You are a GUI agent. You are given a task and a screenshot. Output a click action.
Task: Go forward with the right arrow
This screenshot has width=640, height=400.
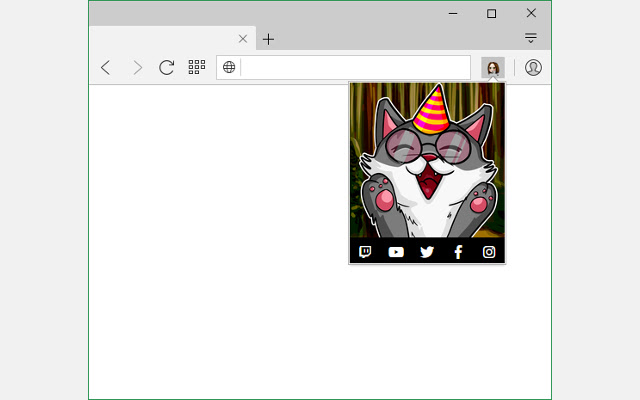pyautogui.click(x=138, y=68)
